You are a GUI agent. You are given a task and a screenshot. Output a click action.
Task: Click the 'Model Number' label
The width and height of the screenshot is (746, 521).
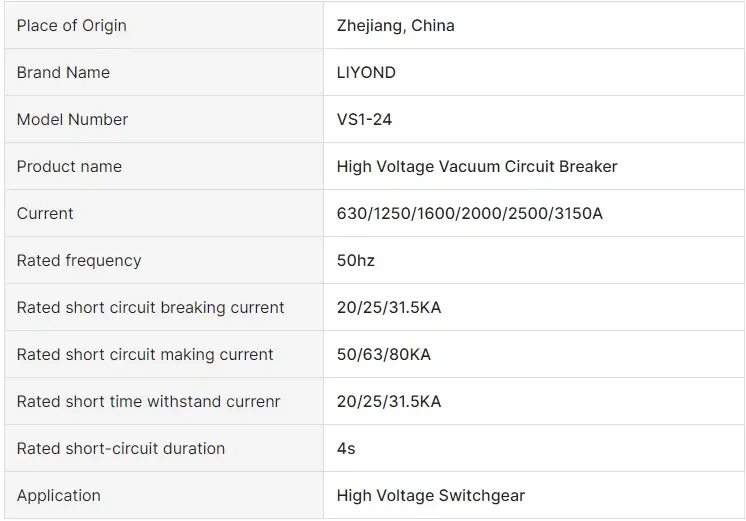click(72, 119)
